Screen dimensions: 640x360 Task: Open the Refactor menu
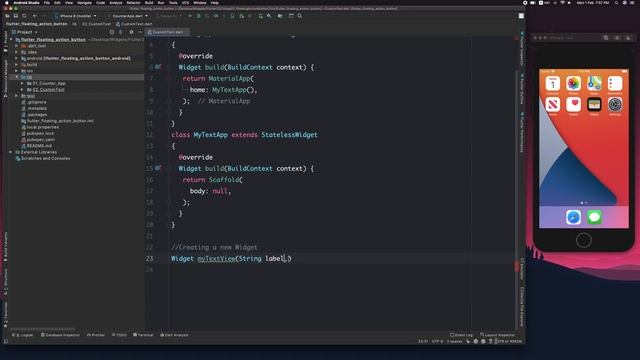point(133,3)
